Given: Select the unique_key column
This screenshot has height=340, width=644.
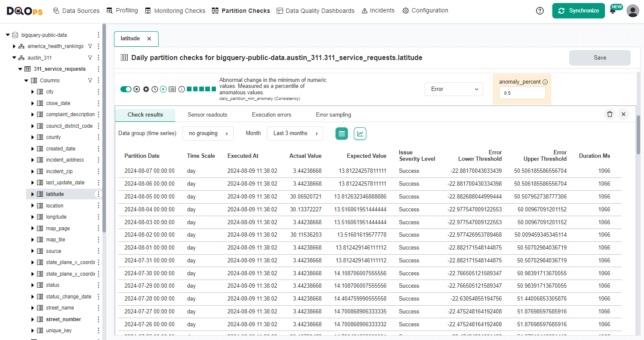Looking at the screenshot, I should tap(59, 331).
